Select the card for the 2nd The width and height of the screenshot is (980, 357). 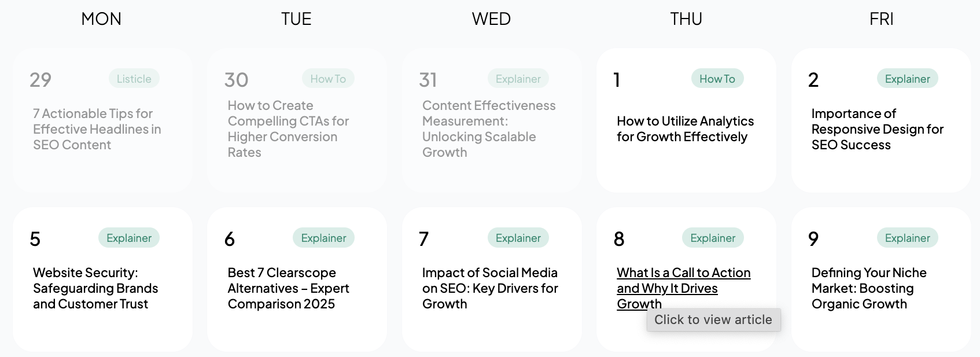(x=880, y=120)
